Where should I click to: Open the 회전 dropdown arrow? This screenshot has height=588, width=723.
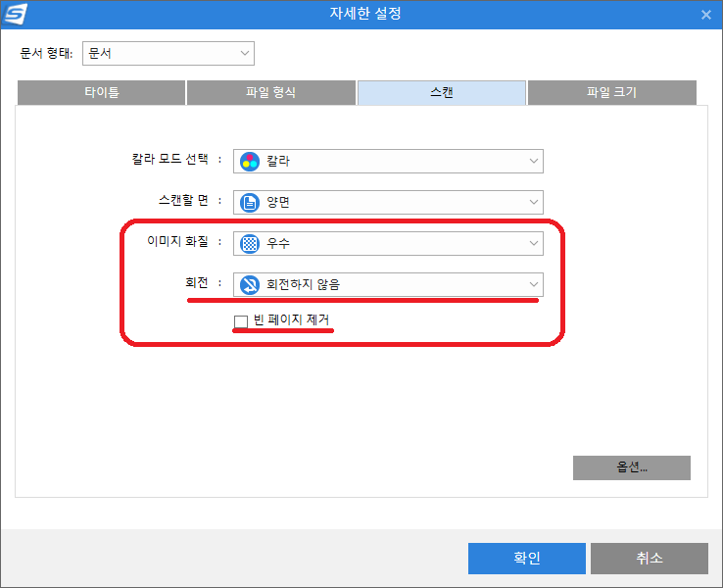click(534, 284)
